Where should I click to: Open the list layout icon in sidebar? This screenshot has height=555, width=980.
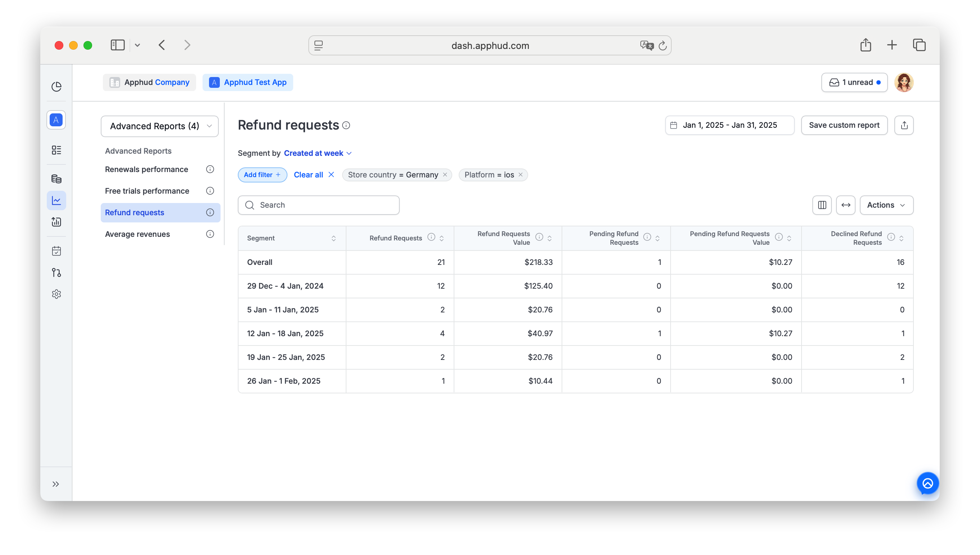point(56,150)
